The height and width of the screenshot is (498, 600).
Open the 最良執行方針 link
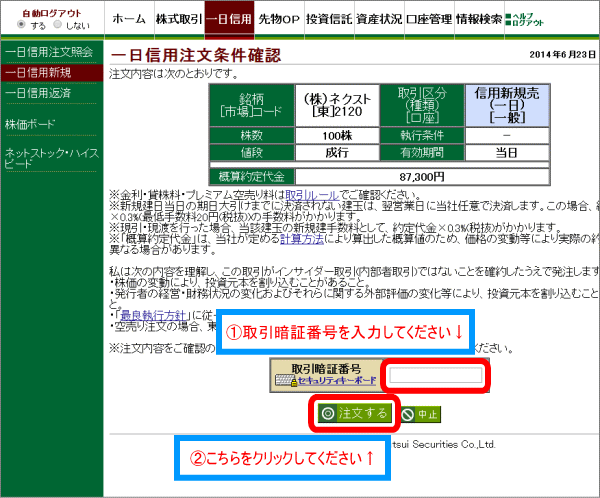[153, 315]
